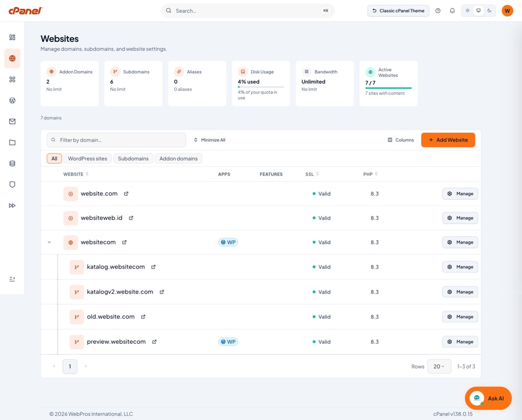
Task: Select the Subdomains filter tab
Action: (x=133, y=158)
